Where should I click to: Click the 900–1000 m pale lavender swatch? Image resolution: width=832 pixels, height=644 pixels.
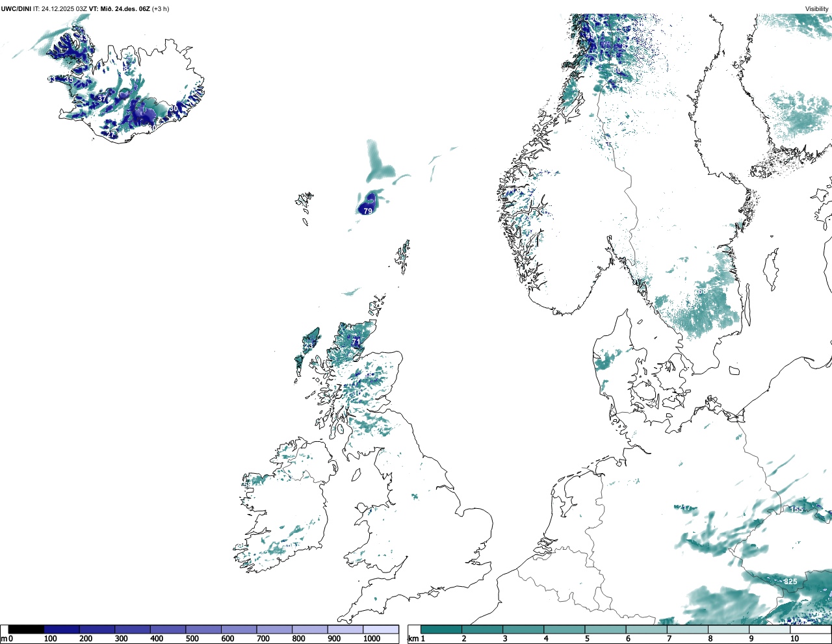[x=345, y=629]
